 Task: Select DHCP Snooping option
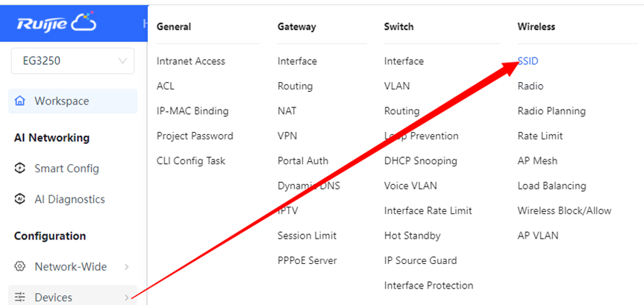tap(420, 161)
